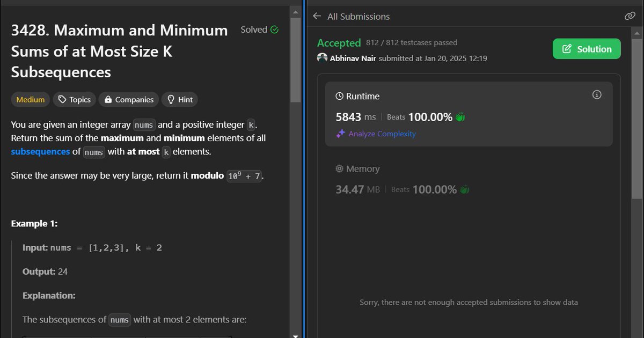Expand the Companies section
Image resolution: width=644 pixels, height=338 pixels.
tap(128, 99)
